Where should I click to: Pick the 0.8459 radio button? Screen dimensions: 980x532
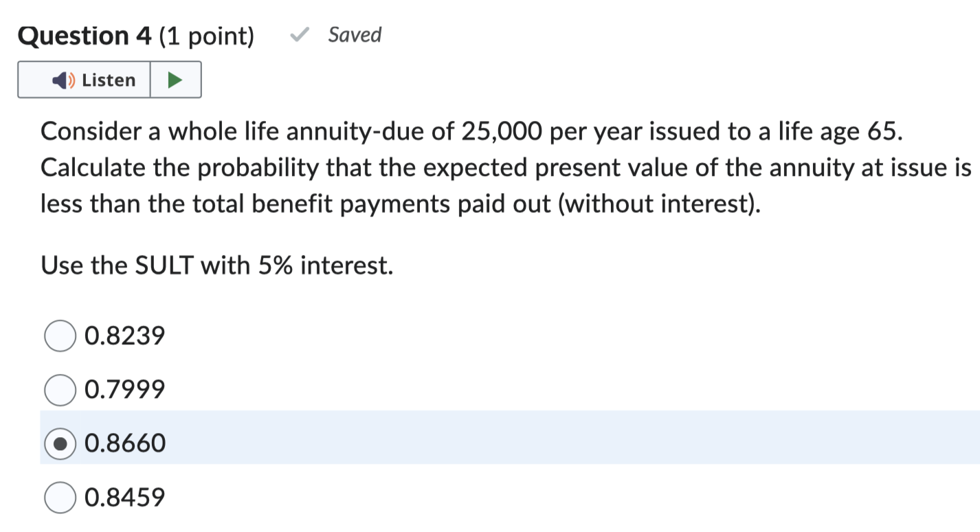[x=60, y=497]
